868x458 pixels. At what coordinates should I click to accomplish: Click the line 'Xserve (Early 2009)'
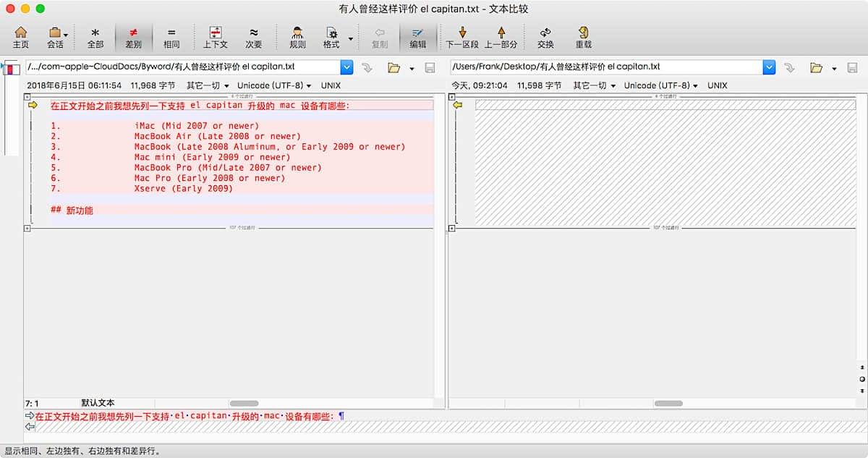point(184,188)
